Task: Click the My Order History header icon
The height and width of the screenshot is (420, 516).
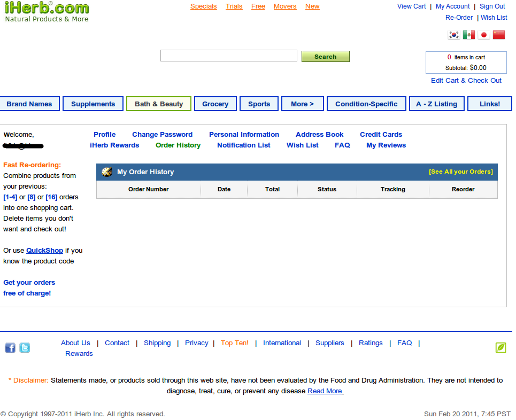Action: tap(107, 172)
